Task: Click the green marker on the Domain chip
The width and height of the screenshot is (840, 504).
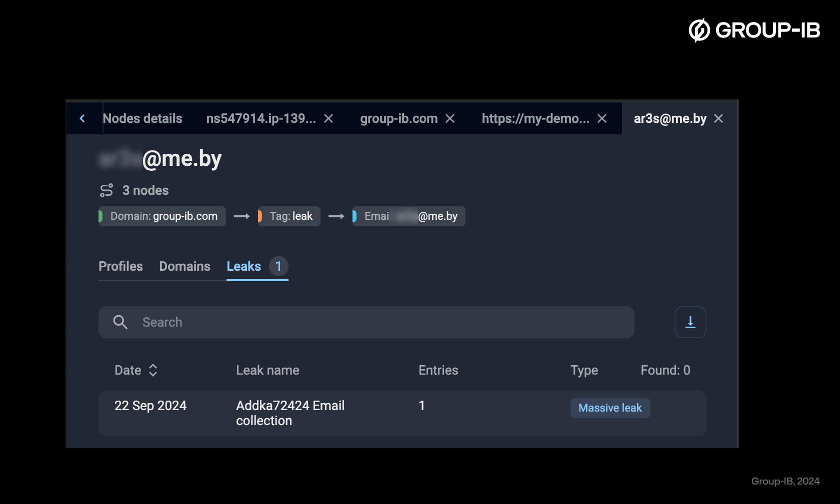Action: click(x=101, y=216)
